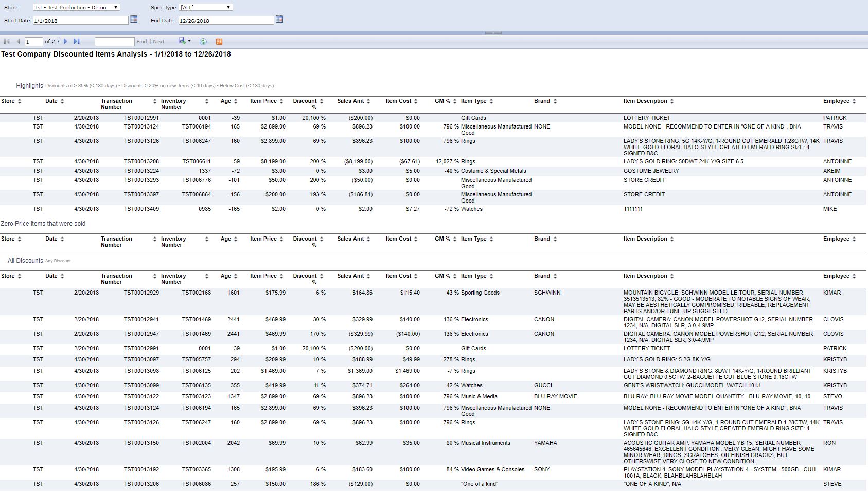Click the 'Zero Price items that were sold' label

click(43, 224)
